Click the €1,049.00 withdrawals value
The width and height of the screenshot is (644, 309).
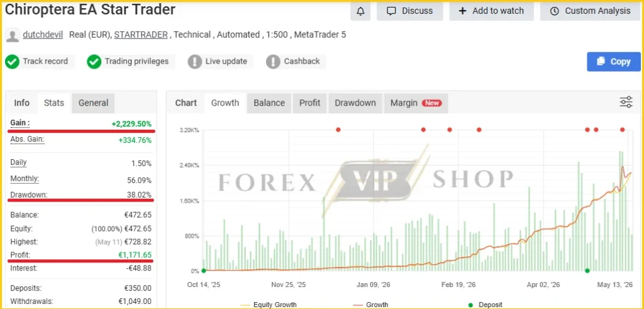[x=135, y=301]
